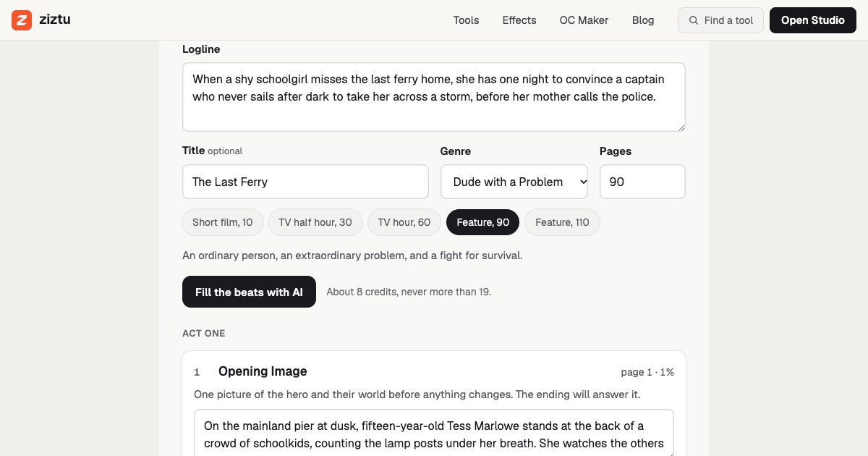
Task: Click the Opening Image beat hint text
Action: (x=417, y=394)
